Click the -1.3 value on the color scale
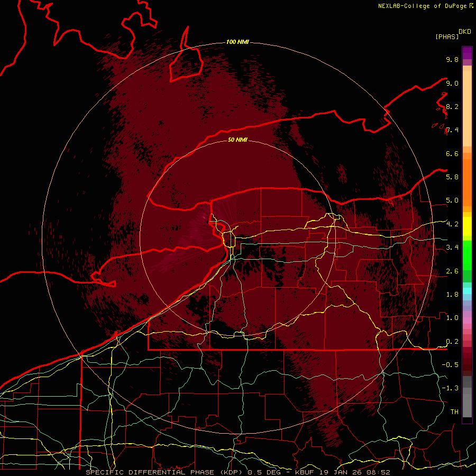Viewport: 476px width, 476px height. [450, 388]
